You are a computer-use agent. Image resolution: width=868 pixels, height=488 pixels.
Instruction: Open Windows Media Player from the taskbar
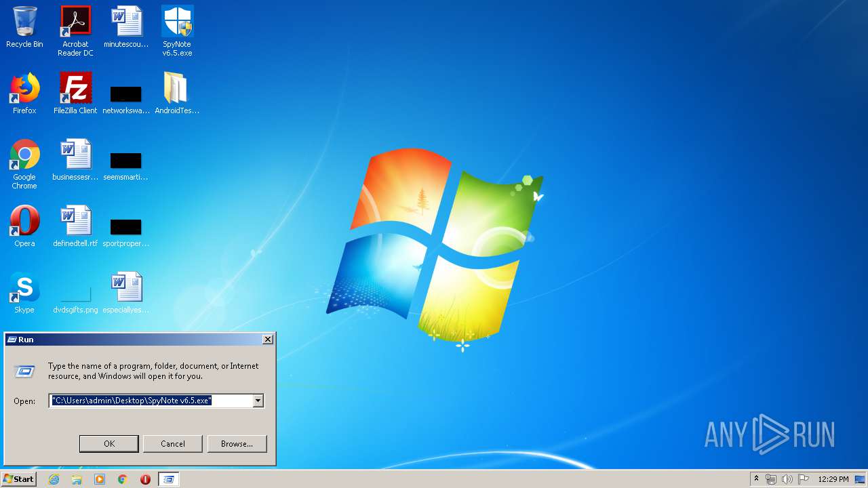tap(100, 479)
